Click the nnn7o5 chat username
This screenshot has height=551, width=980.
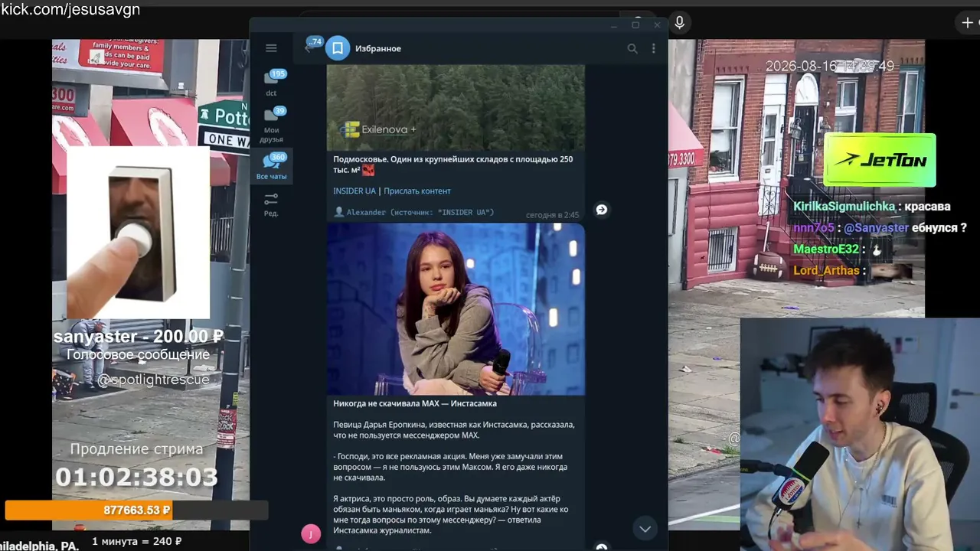tap(814, 228)
